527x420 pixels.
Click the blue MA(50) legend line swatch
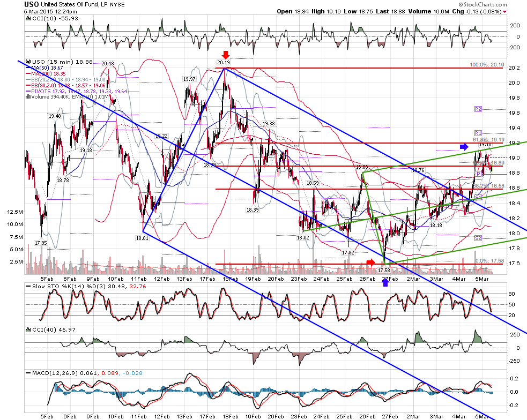(x=28, y=68)
